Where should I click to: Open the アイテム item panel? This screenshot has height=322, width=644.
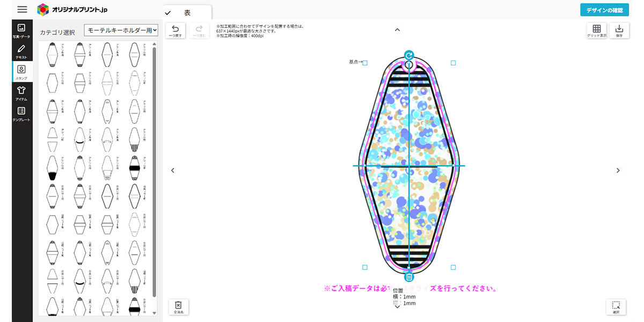21,92
